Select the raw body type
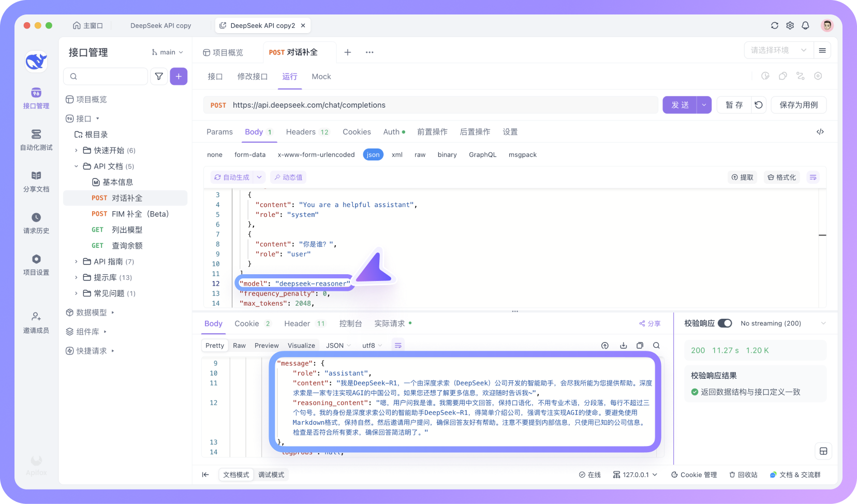The image size is (857, 504). pos(420,155)
